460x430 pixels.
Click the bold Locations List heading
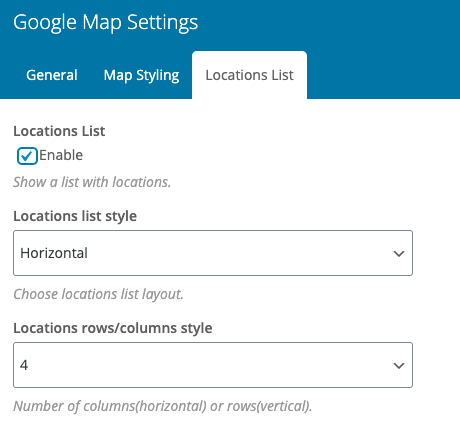tap(59, 131)
